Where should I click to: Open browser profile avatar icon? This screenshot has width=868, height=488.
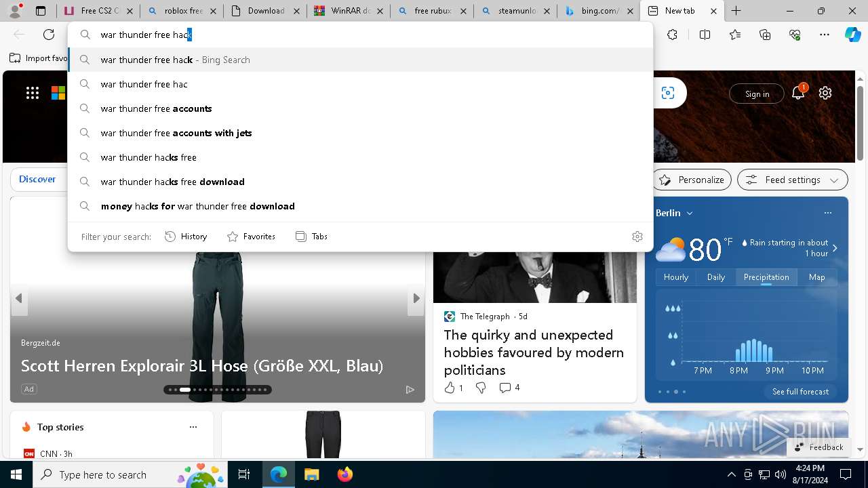(15, 11)
